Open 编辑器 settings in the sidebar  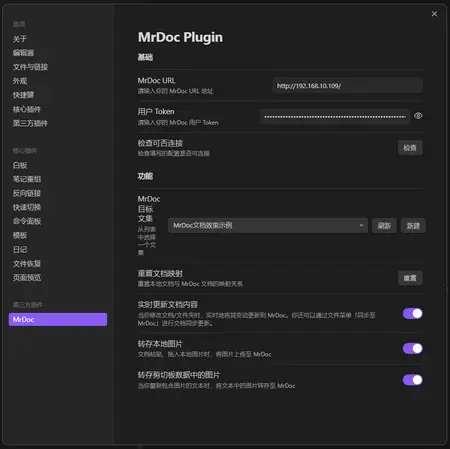click(x=23, y=53)
